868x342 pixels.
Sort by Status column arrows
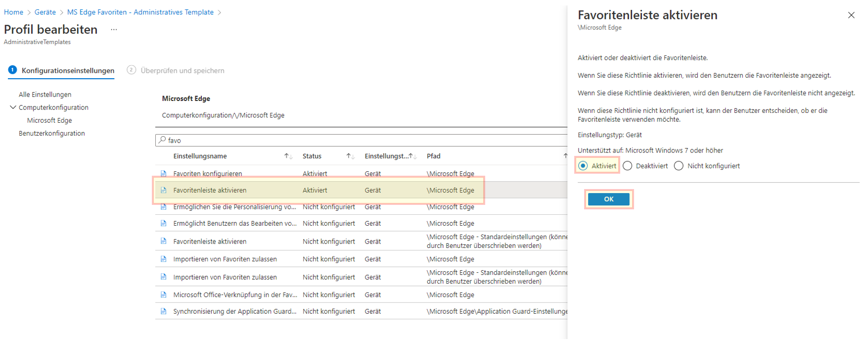pos(350,156)
